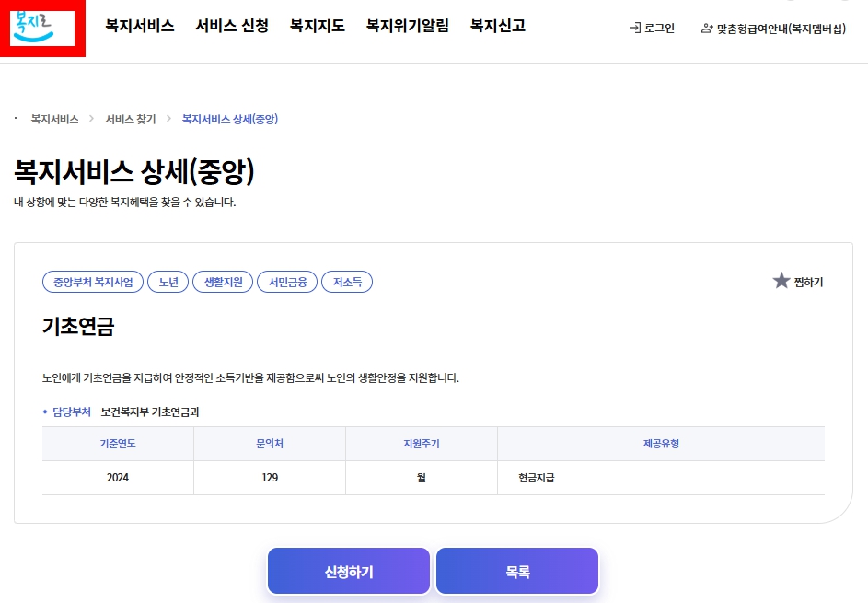
Task: Select the 서민금융 tag
Action: pos(287,282)
